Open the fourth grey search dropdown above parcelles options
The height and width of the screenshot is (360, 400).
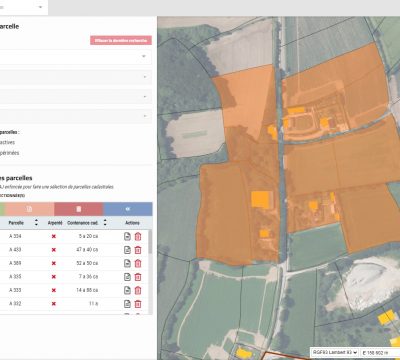point(75,116)
